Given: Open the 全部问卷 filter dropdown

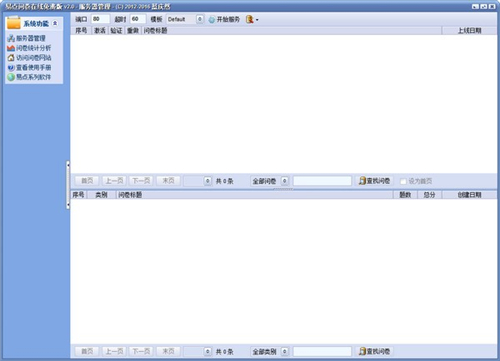Looking at the screenshot, I should pos(284,181).
